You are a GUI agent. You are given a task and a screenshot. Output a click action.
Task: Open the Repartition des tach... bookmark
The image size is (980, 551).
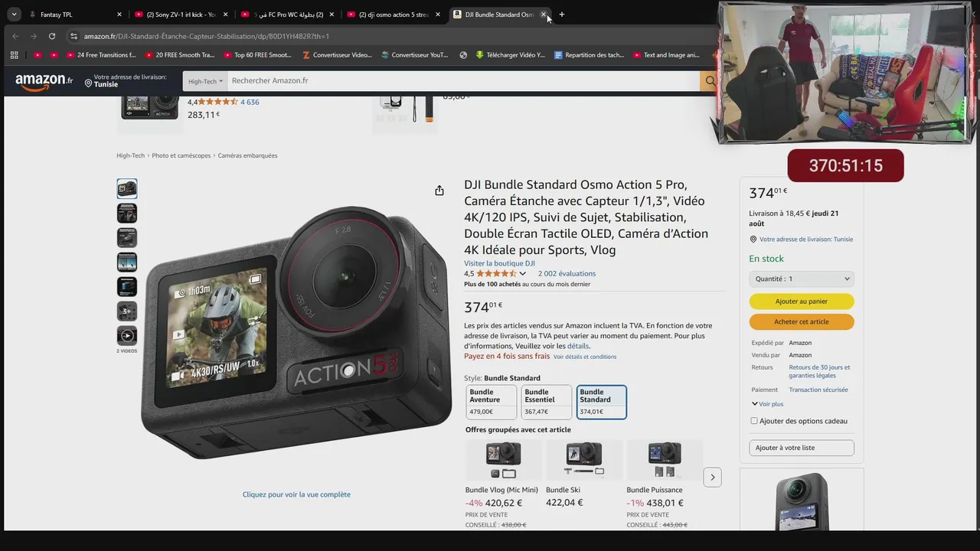(590, 55)
